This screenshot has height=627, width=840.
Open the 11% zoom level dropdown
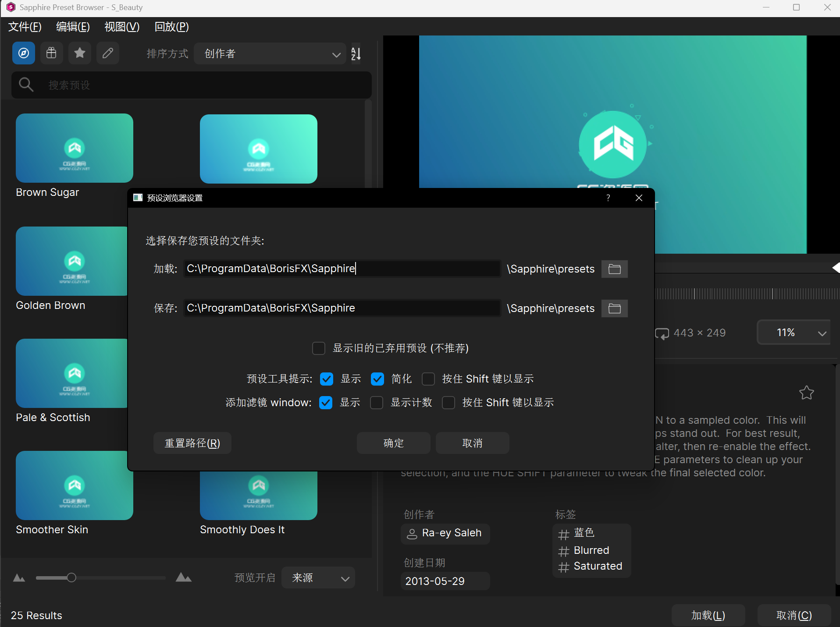click(793, 332)
